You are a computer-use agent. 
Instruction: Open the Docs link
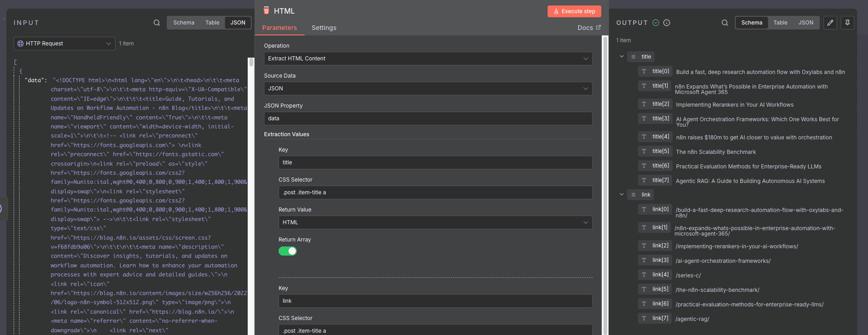point(589,28)
